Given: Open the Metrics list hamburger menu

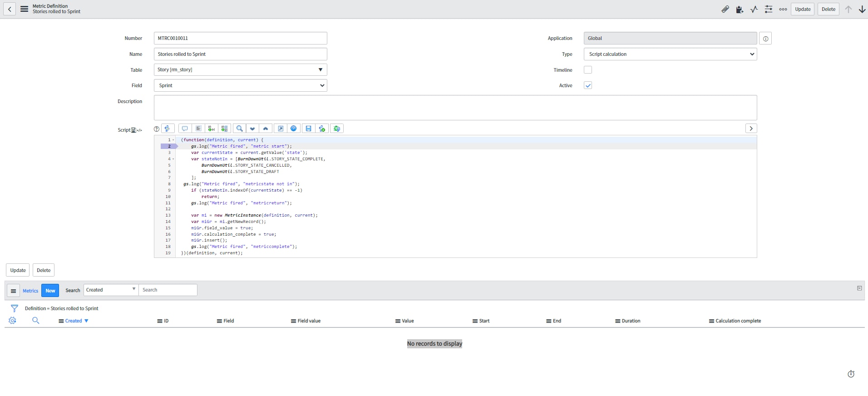Looking at the screenshot, I should pos(14,291).
